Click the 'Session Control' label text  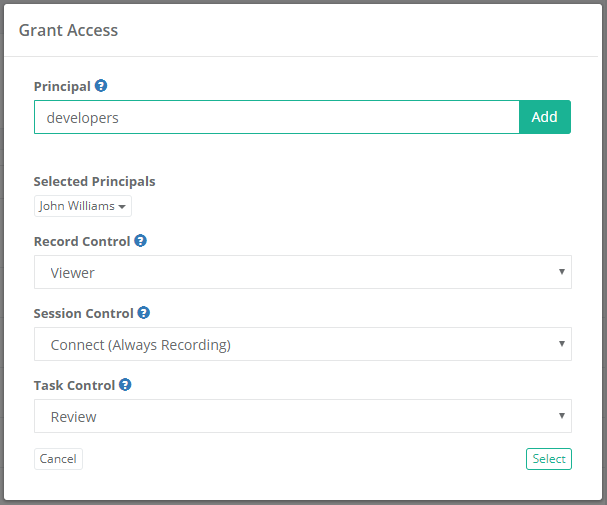click(x=83, y=313)
